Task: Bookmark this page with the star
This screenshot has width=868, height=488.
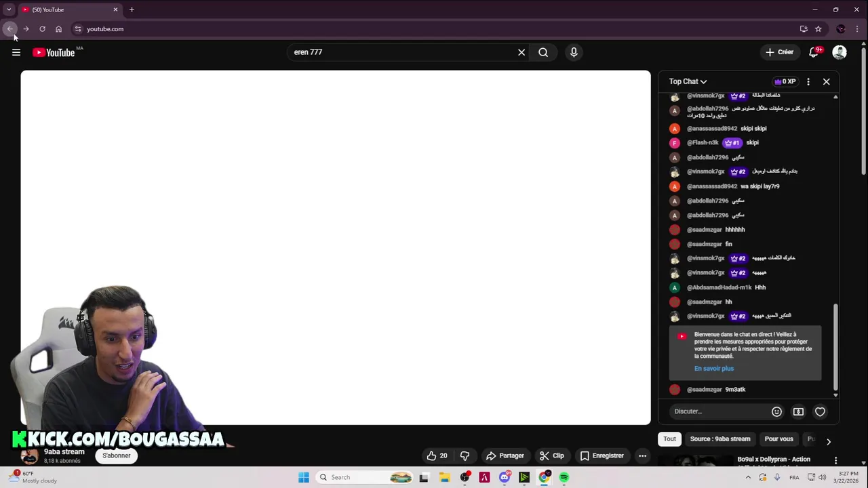Action: pos(818,29)
